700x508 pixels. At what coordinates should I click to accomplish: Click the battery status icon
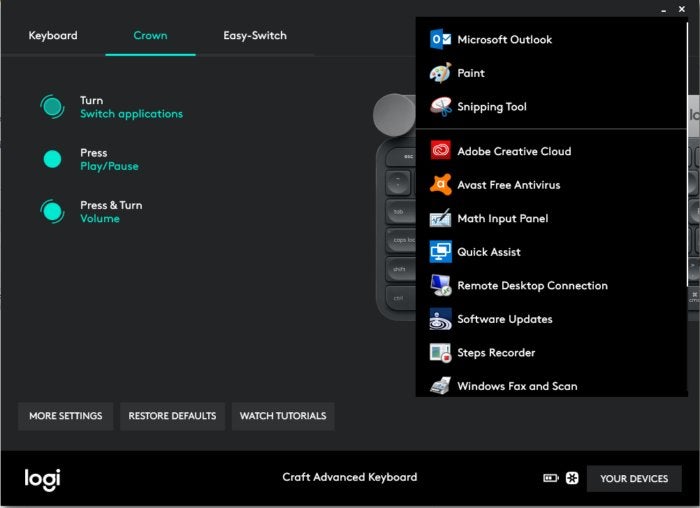(550, 478)
